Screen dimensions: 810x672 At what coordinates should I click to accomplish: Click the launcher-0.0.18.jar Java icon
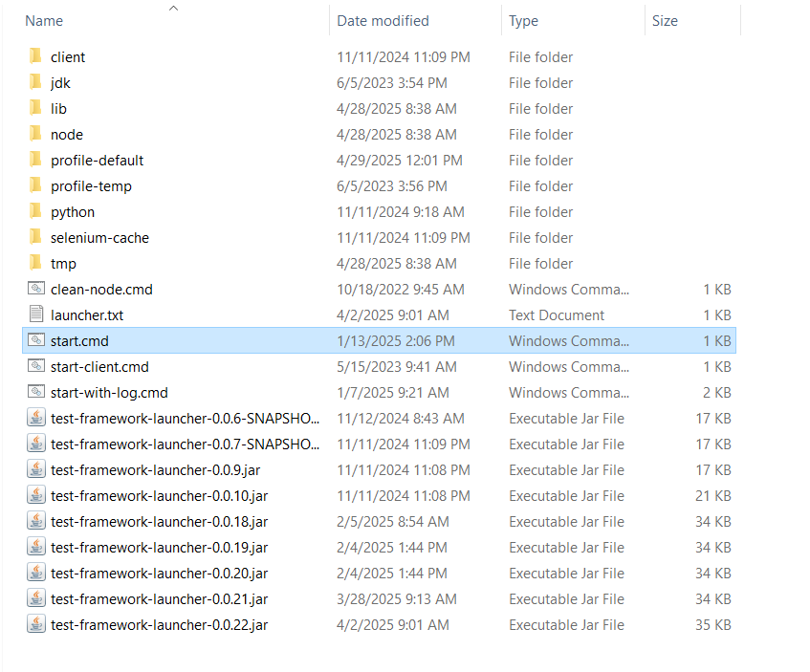click(36, 521)
